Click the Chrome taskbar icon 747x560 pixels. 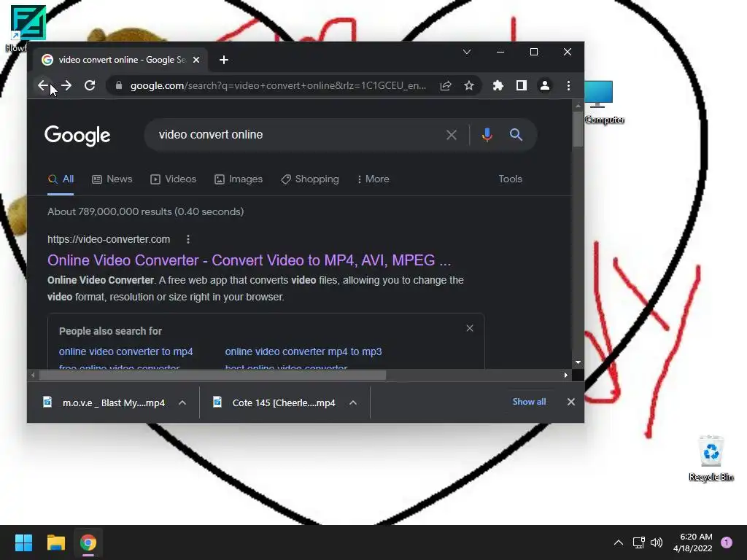pos(88,542)
